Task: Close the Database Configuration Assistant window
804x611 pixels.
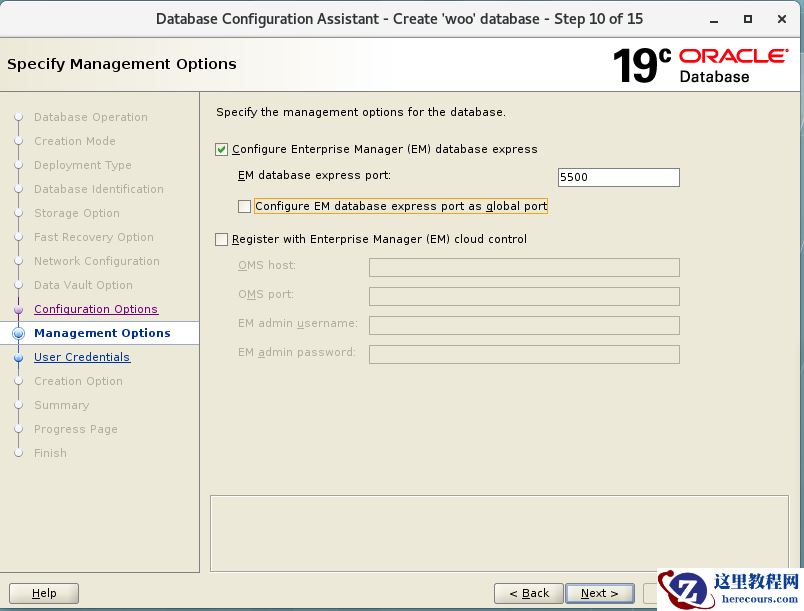Action: (782, 19)
